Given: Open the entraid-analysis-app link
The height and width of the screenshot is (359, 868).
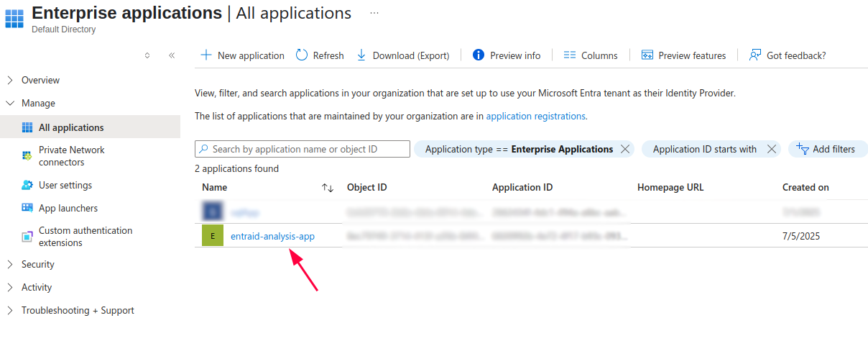Looking at the screenshot, I should 272,236.
